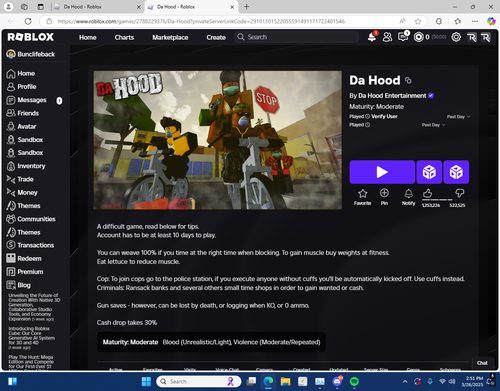Open Edge profile menu
The image size is (500, 391).
pyautogui.click(x=9, y=7)
